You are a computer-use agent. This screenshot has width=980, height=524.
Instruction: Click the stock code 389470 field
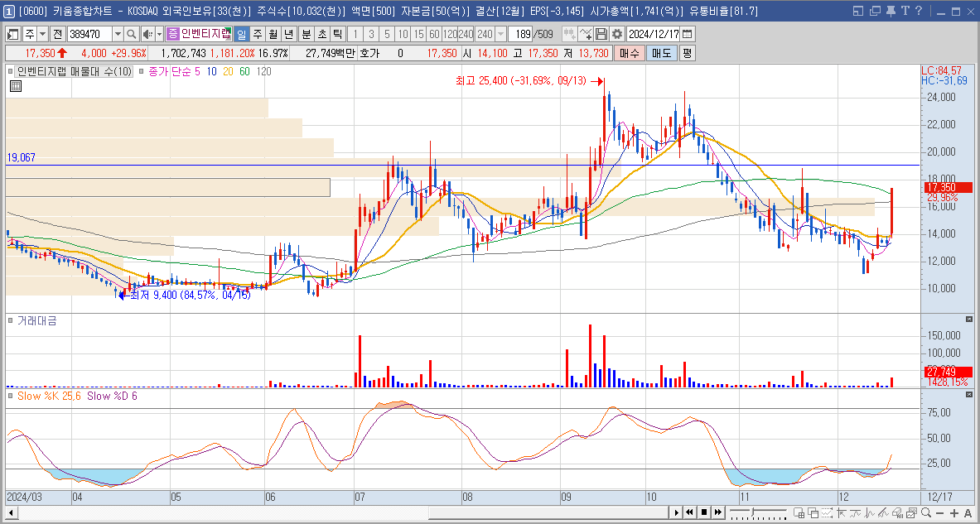(90, 34)
